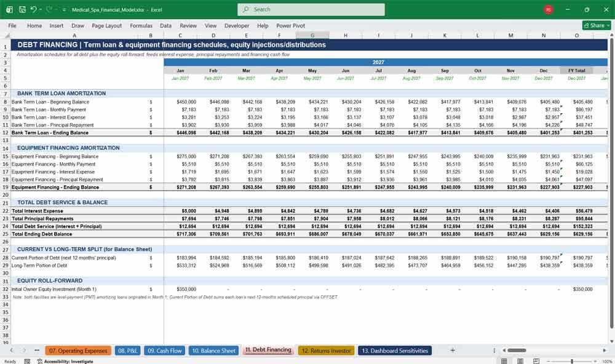The height and width of the screenshot is (364, 615).
Task: Switch to Page Layout view icon
Action: click(520, 362)
